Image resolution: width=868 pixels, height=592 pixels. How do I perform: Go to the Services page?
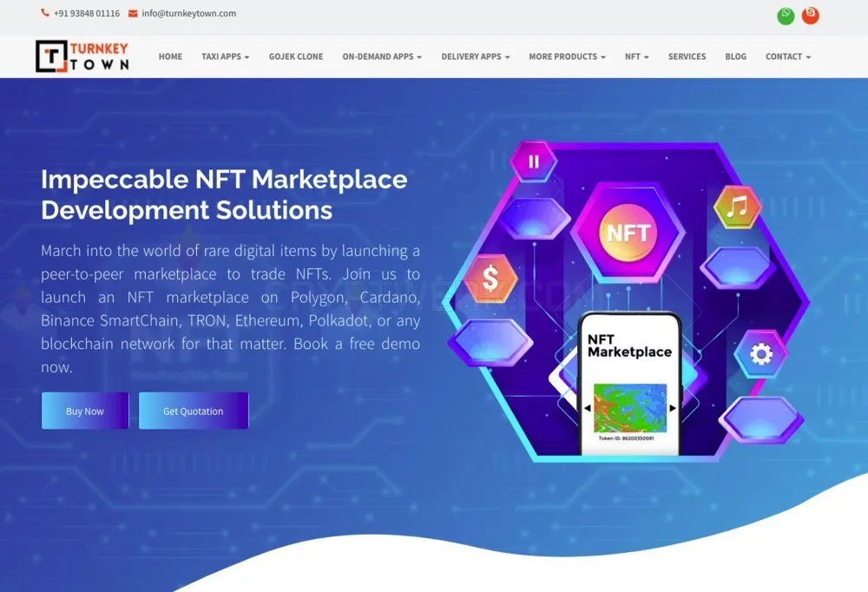click(687, 56)
